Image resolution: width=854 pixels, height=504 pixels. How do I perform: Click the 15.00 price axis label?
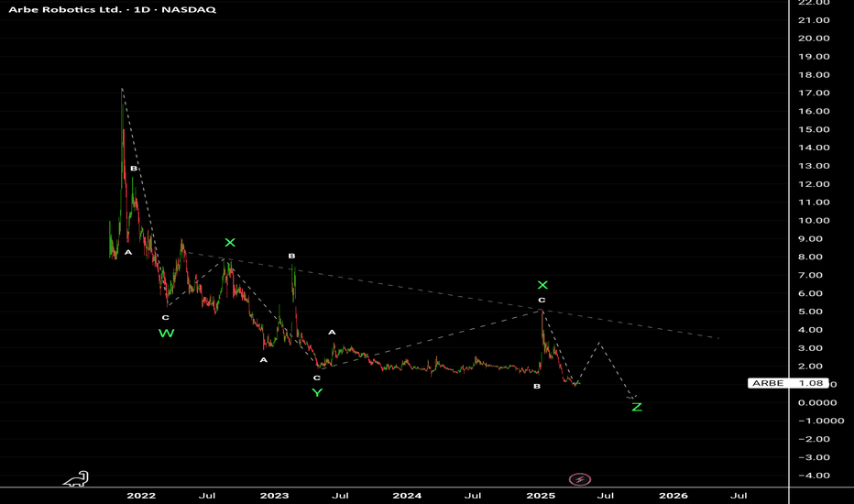(814, 130)
